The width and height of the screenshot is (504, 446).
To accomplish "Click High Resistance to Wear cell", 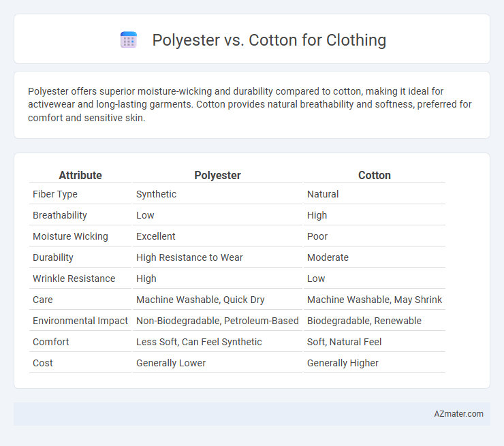I will [x=189, y=257].
